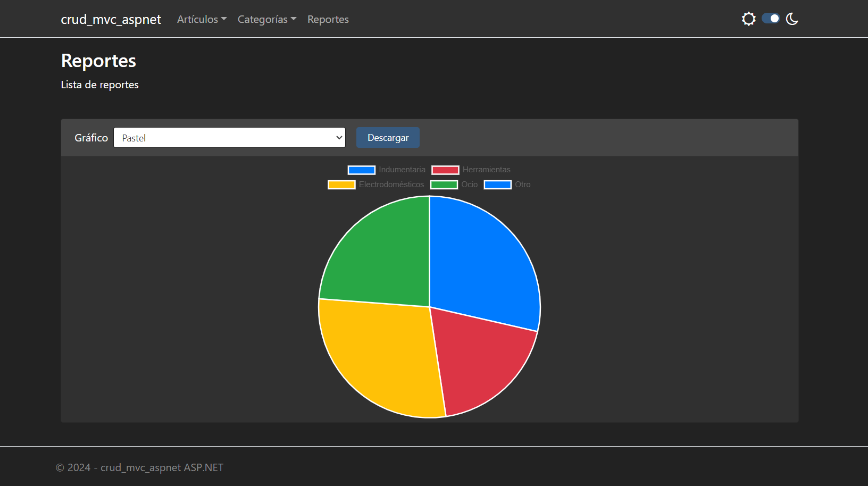Toggle the Otro legend swatch
Screen dimensions: 868x486
[498, 185]
